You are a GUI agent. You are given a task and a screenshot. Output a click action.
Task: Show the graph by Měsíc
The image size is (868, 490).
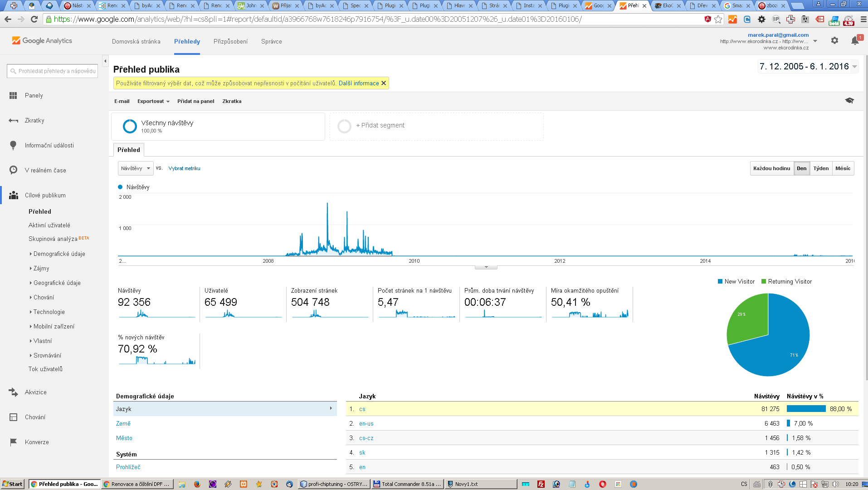point(843,168)
